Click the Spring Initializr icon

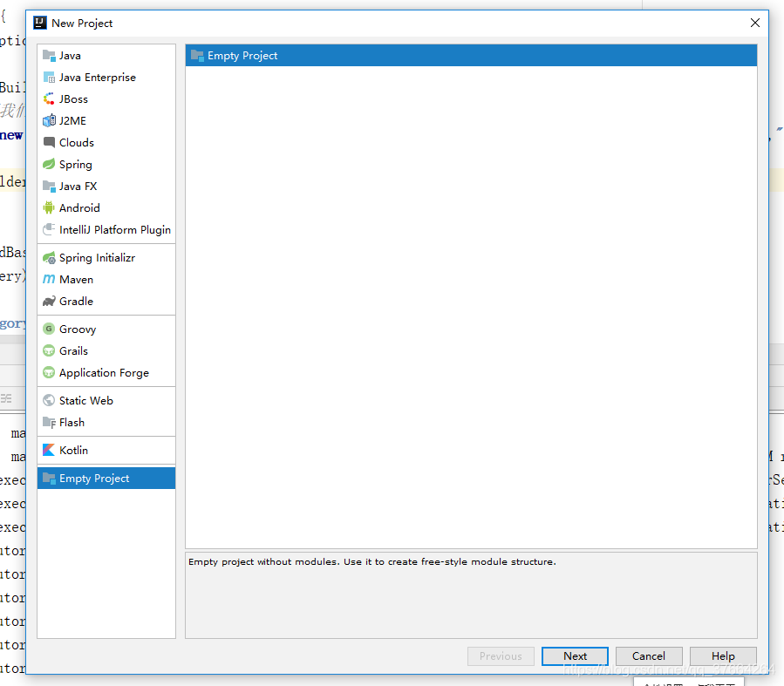coord(49,258)
